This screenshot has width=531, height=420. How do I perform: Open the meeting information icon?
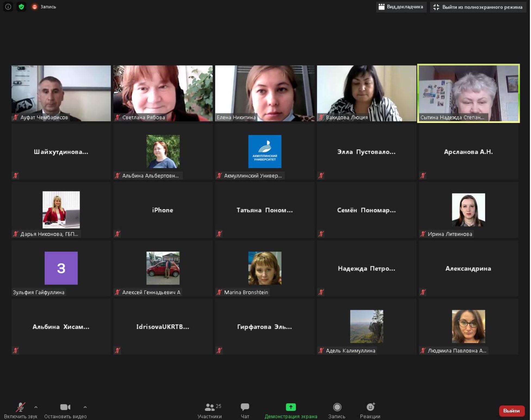pos(8,7)
